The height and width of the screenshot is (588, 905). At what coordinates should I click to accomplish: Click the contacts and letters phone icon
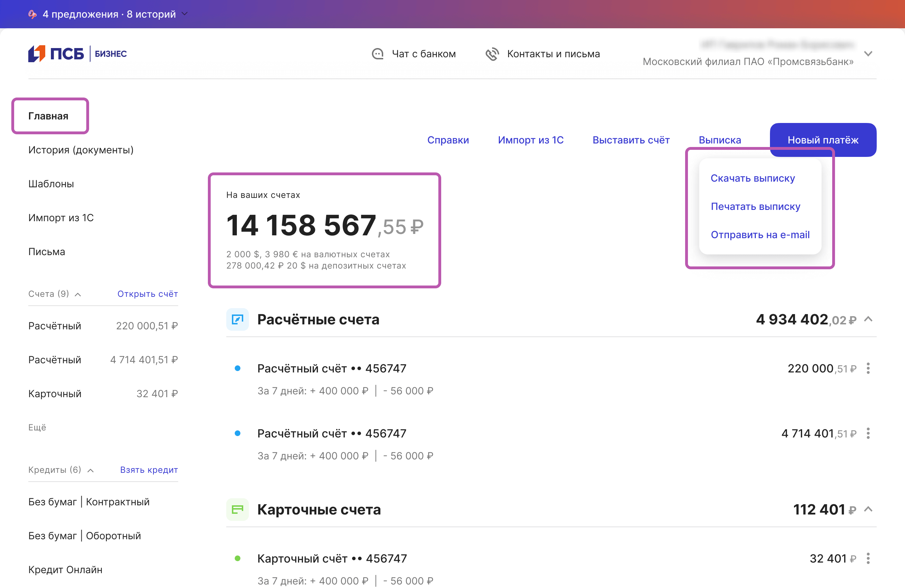492,54
